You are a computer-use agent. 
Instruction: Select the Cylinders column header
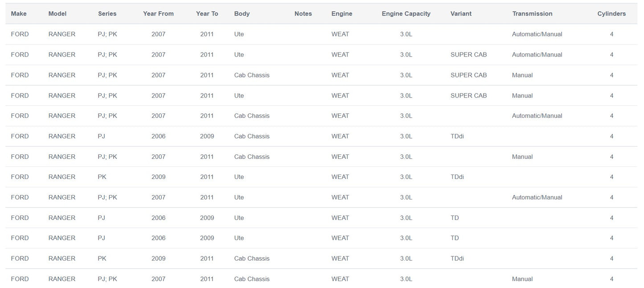coord(611,14)
